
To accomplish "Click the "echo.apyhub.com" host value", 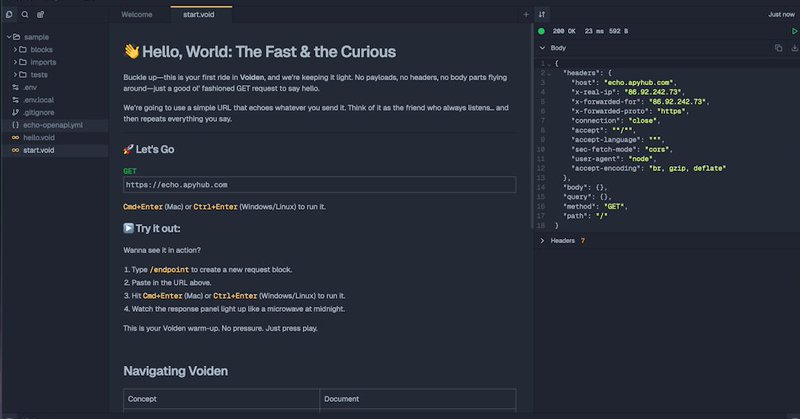I will (639, 83).
